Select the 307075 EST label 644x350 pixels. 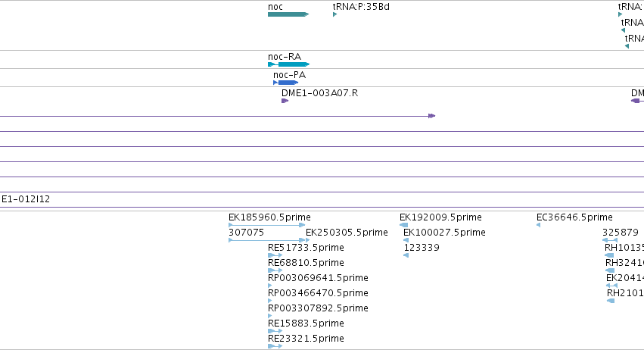[246, 233]
